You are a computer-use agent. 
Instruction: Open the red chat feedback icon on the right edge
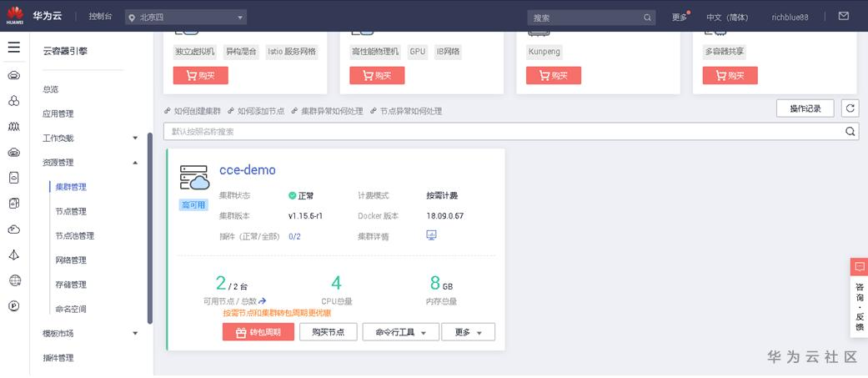point(859,266)
